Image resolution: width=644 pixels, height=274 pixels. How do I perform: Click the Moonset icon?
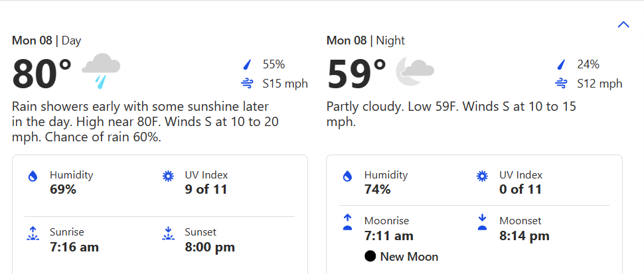[x=483, y=222]
